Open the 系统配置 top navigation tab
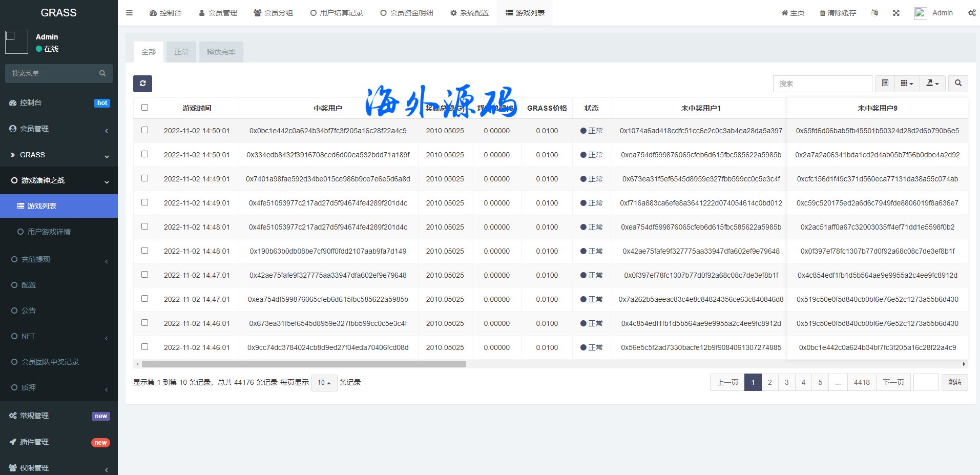 click(x=469, y=13)
